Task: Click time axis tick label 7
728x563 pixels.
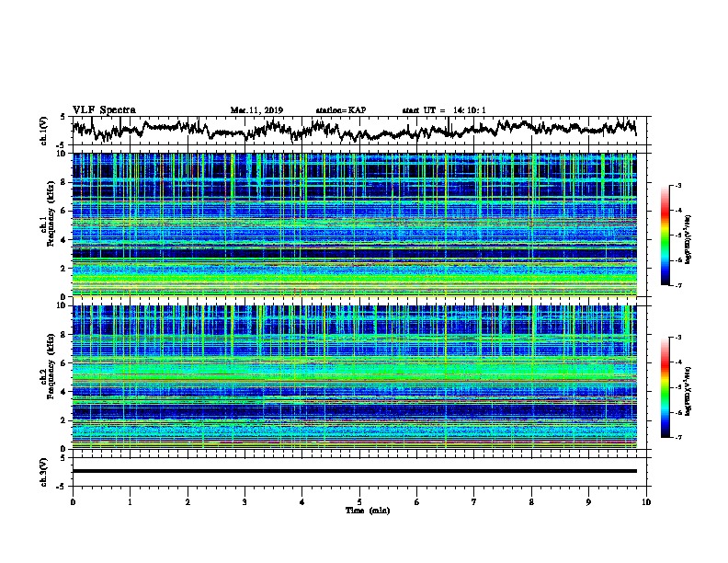Action: coord(474,502)
